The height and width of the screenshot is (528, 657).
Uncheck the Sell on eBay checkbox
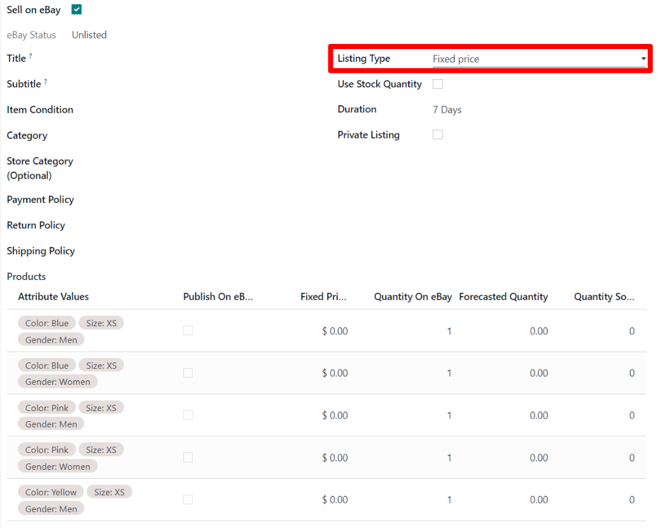coord(77,10)
